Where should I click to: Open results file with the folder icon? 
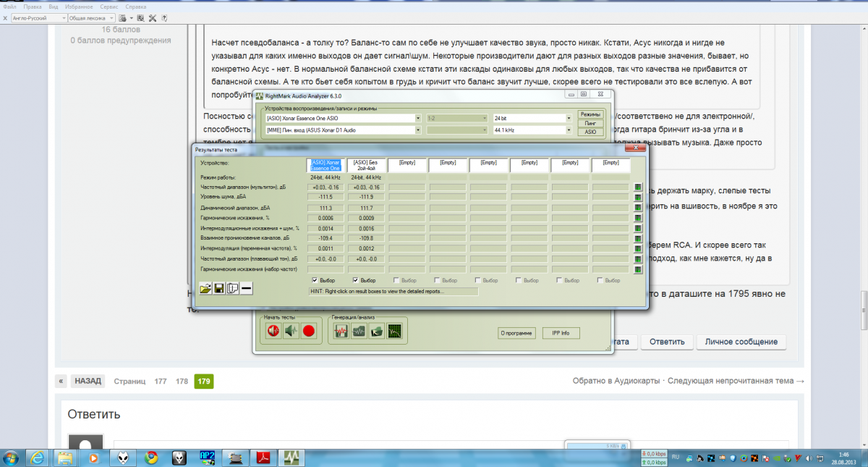point(206,289)
